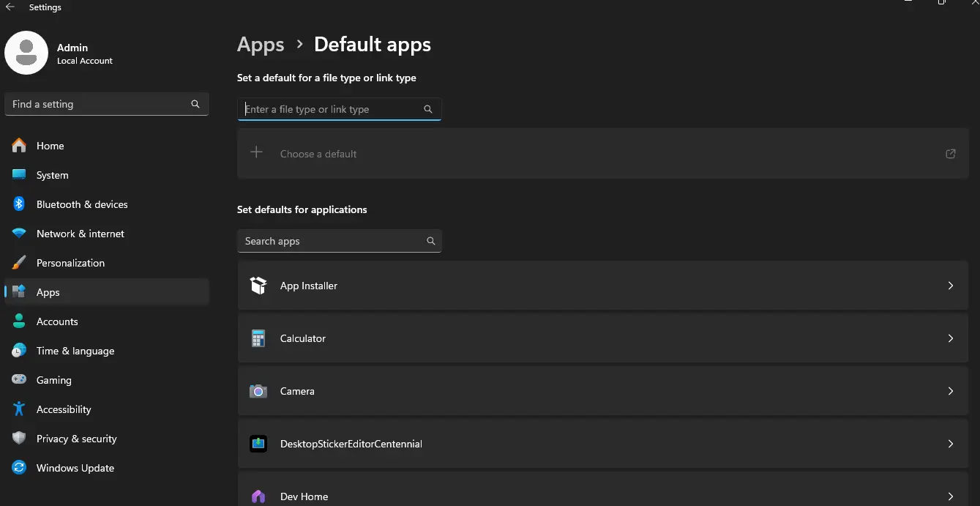This screenshot has width=980, height=506.
Task: Open App Installer defaults
Action: [x=603, y=286]
